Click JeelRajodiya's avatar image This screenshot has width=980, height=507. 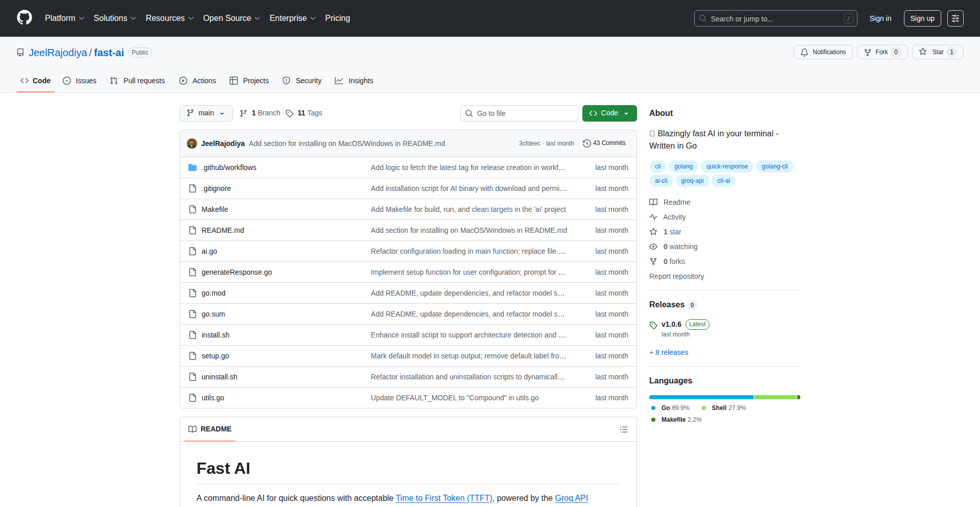(192, 143)
